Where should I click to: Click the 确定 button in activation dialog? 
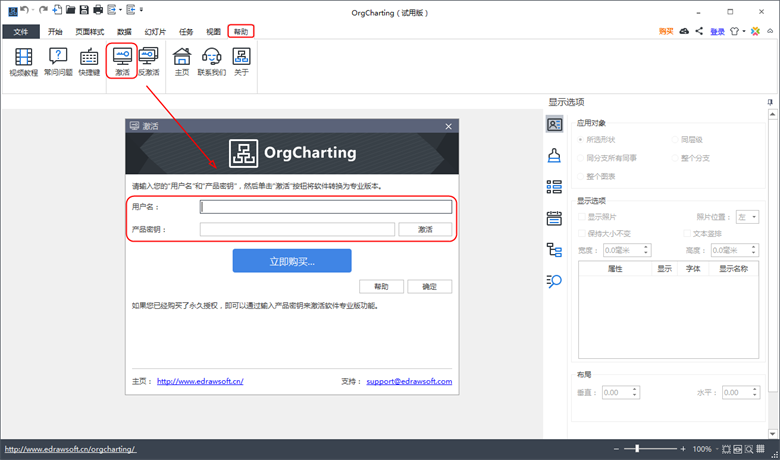click(430, 286)
